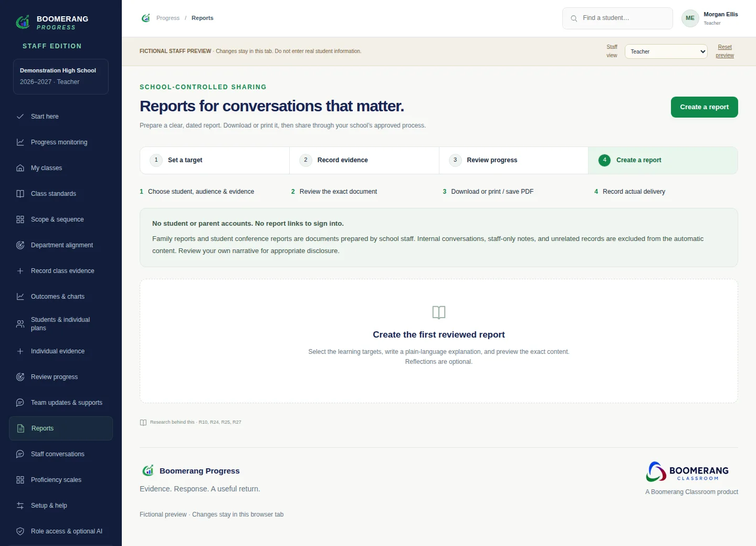Open Proficiency scales in the sidebar menu
This screenshot has height=546, width=756.
coord(61,480)
